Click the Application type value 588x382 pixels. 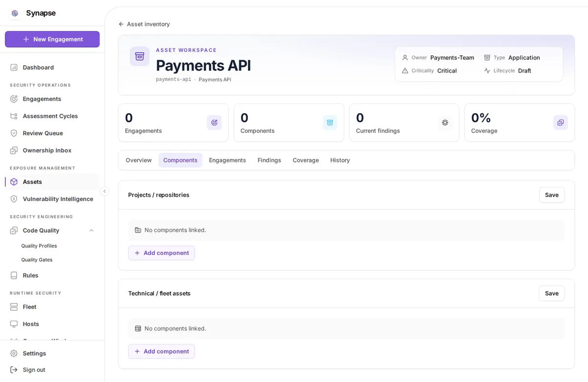click(524, 57)
